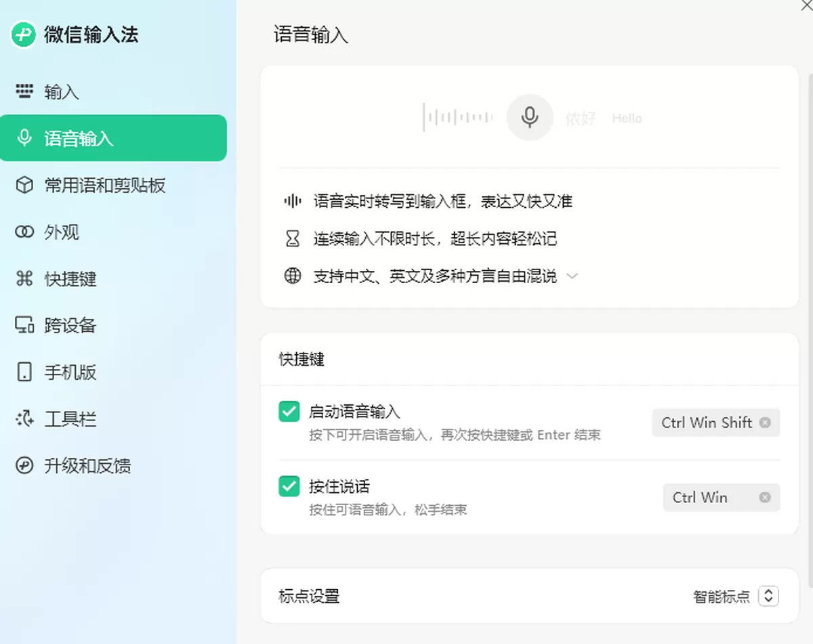Click the audio waveform graphic beside microphone

[458, 117]
